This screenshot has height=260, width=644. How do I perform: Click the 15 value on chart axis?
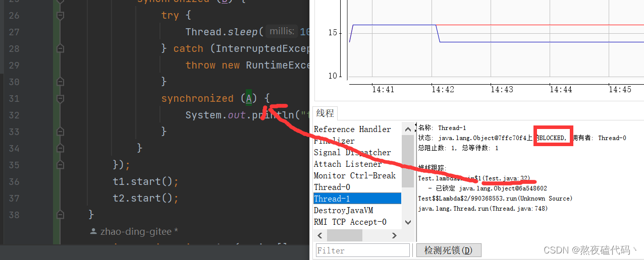pos(332,33)
